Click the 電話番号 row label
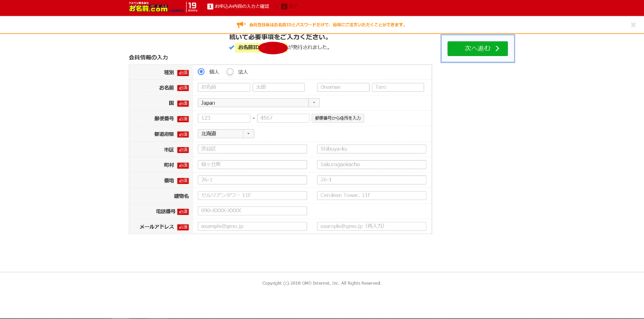This screenshot has width=644, height=319. pos(165,212)
